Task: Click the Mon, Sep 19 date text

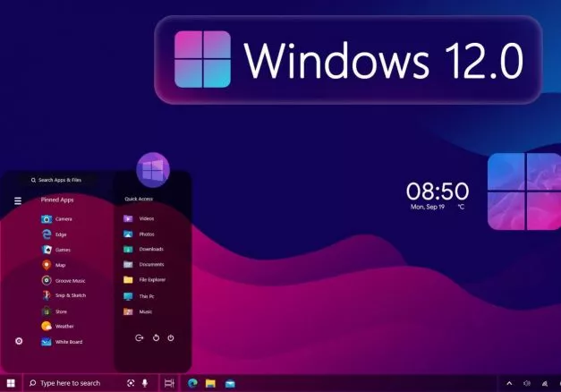Action: point(428,207)
